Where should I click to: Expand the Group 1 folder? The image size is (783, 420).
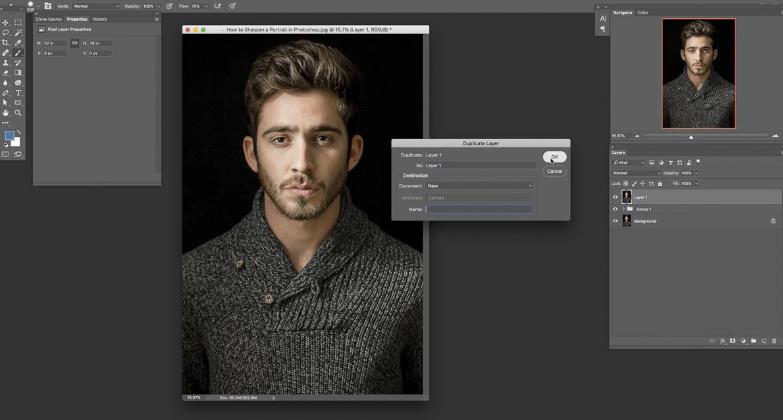pos(623,209)
